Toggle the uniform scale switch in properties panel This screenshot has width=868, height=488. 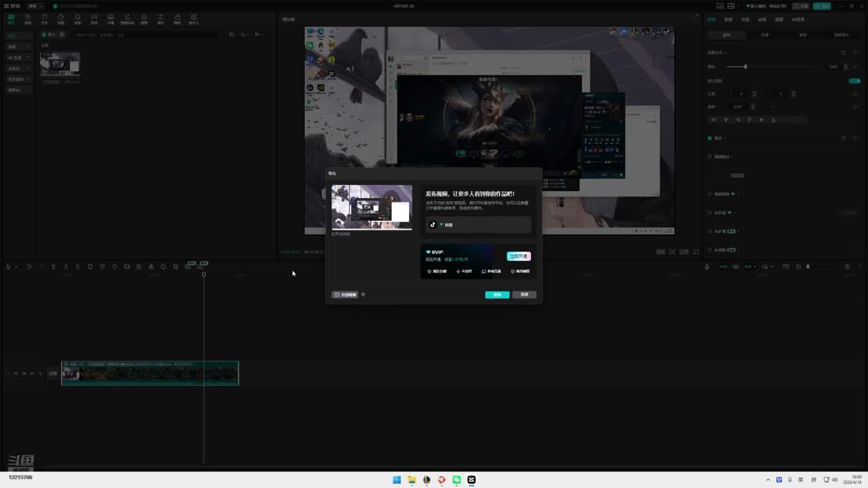854,81
